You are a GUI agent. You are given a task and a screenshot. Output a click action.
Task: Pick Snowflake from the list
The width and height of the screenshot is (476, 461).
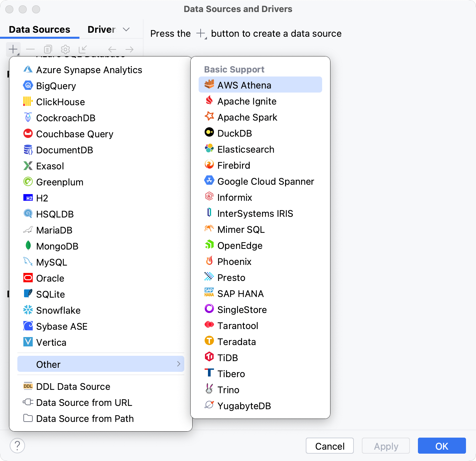58,310
